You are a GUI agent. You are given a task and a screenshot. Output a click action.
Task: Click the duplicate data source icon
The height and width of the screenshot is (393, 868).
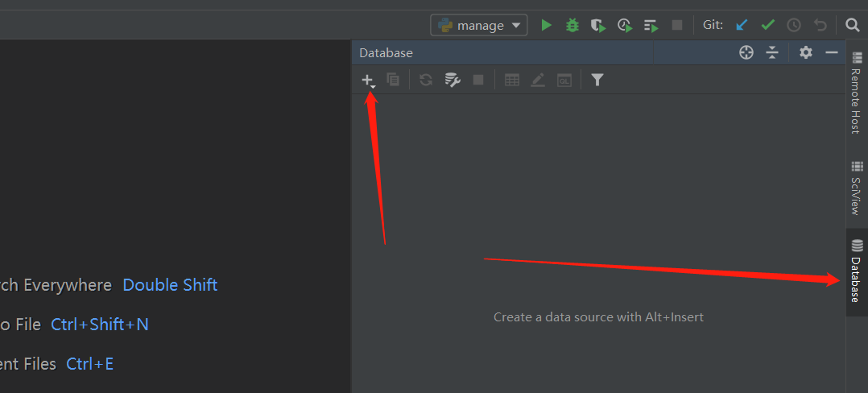click(393, 80)
